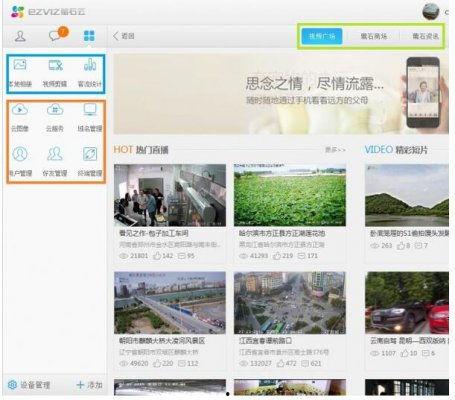
Task: Select the 视频广场 tab
Action: tap(322, 36)
